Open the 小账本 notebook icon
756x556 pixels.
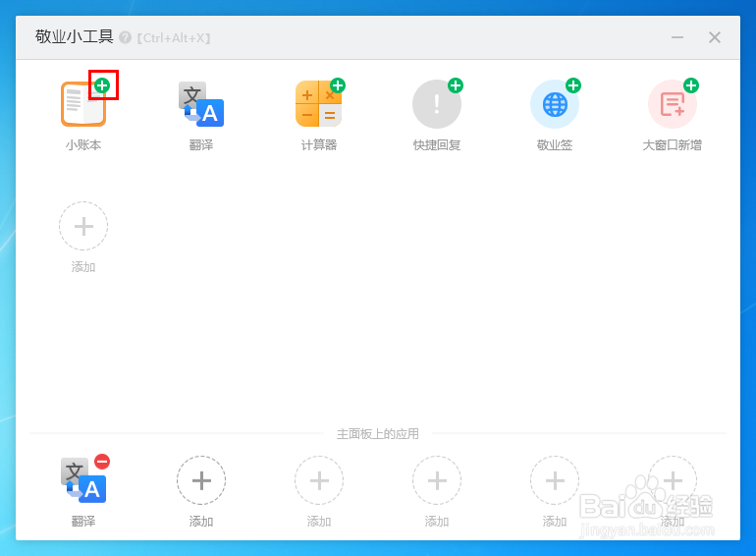tap(82, 104)
